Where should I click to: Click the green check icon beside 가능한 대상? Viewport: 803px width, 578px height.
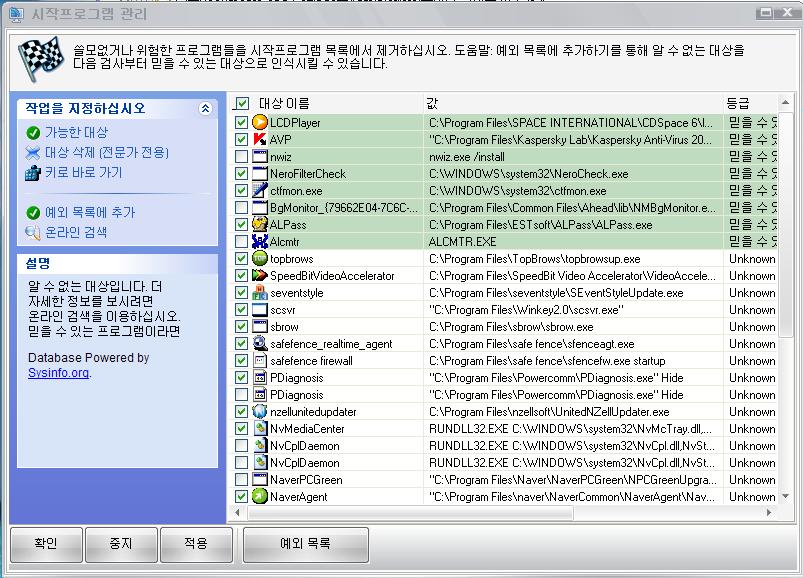pyautogui.click(x=33, y=133)
